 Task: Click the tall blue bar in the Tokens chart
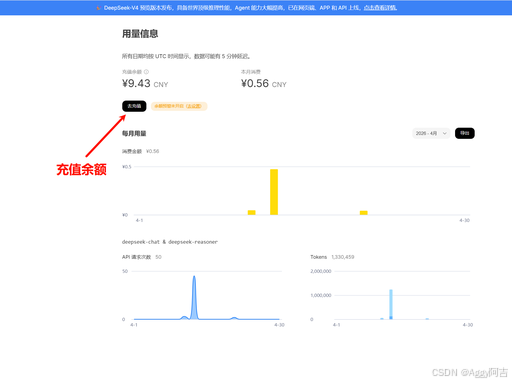click(391, 304)
